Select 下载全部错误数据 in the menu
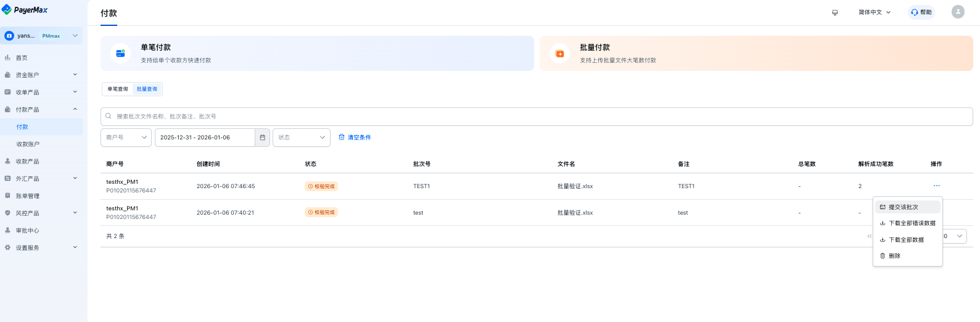This screenshot has height=322, width=980. coord(908,223)
